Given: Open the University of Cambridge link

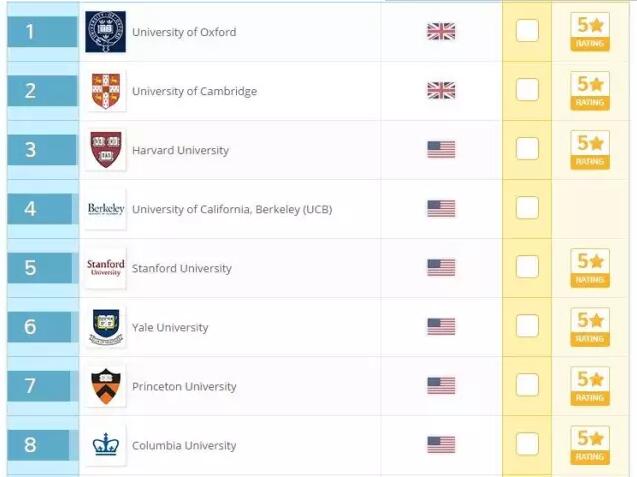Looking at the screenshot, I should pos(194,91).
